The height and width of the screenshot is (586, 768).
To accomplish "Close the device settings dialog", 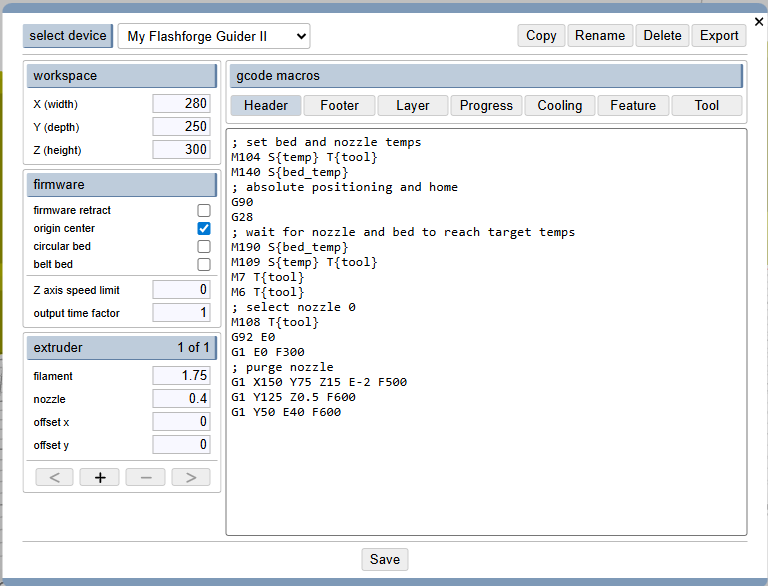I will (758, 21).
